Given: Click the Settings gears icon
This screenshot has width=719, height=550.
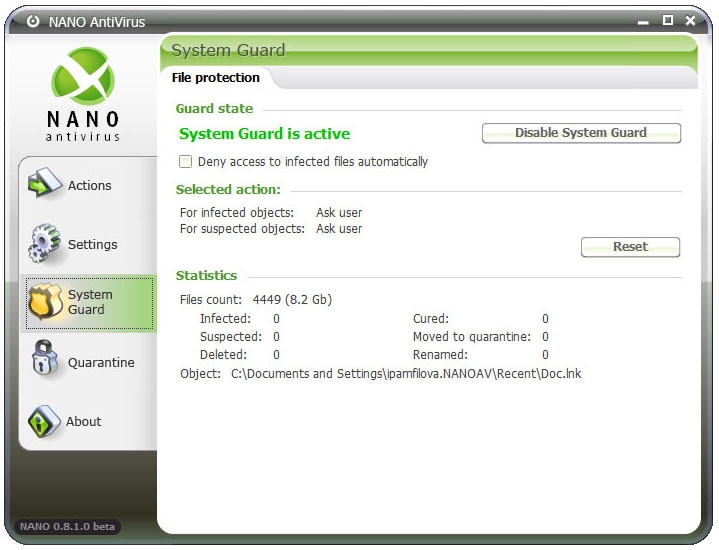Looking at the screenshot, I should [44, 243].
